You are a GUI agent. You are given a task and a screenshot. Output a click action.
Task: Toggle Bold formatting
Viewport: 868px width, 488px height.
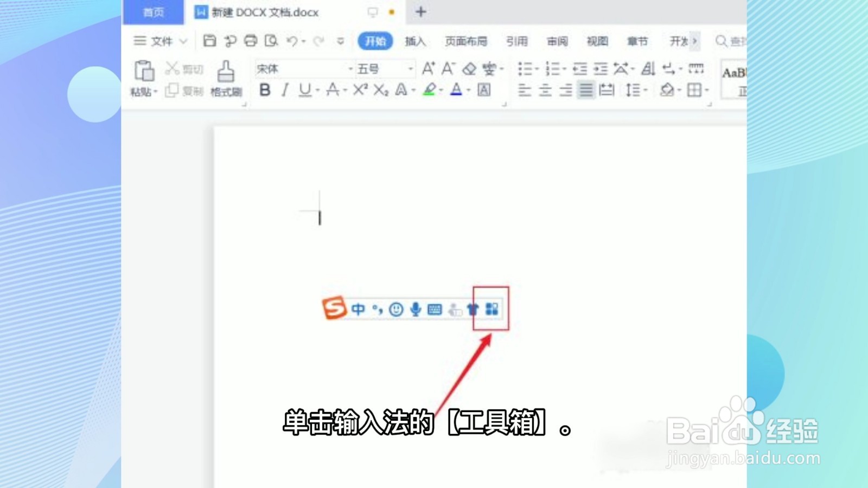click(265, 89)
